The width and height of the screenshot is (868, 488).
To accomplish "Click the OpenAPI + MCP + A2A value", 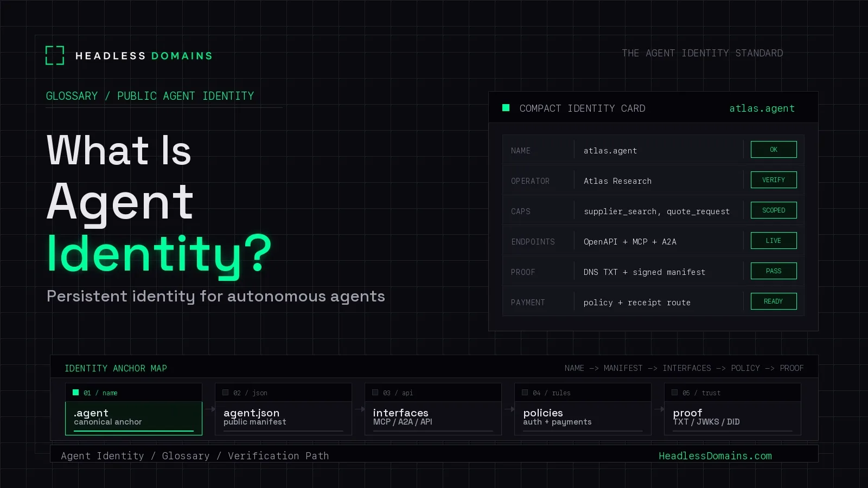I will [x=630, y=242].
